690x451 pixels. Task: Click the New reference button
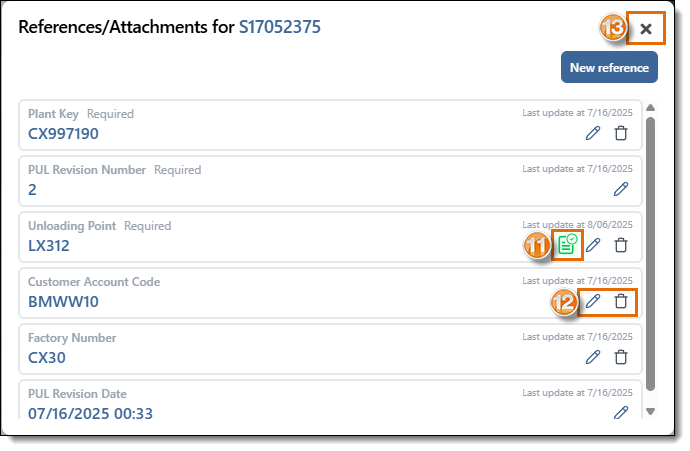609,68
